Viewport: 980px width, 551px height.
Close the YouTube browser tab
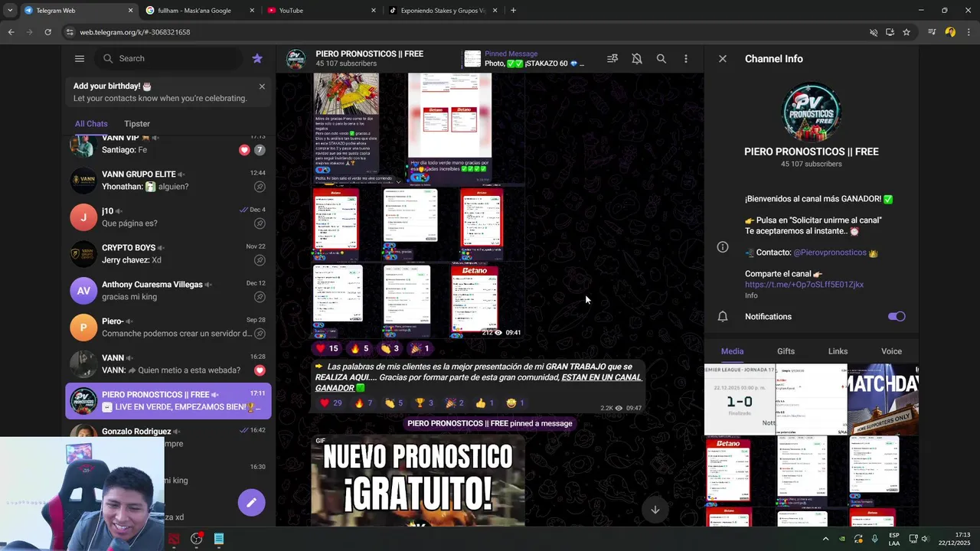374,10
